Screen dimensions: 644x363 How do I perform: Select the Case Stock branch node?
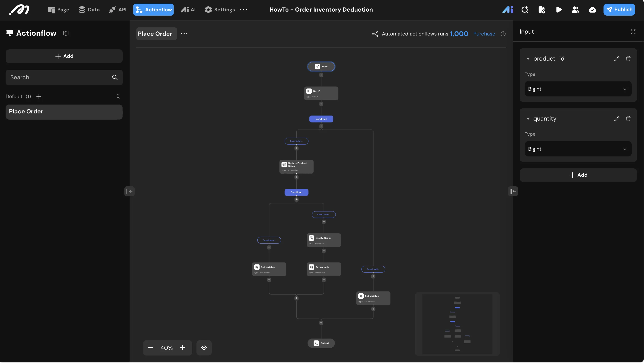pos(269,241)
